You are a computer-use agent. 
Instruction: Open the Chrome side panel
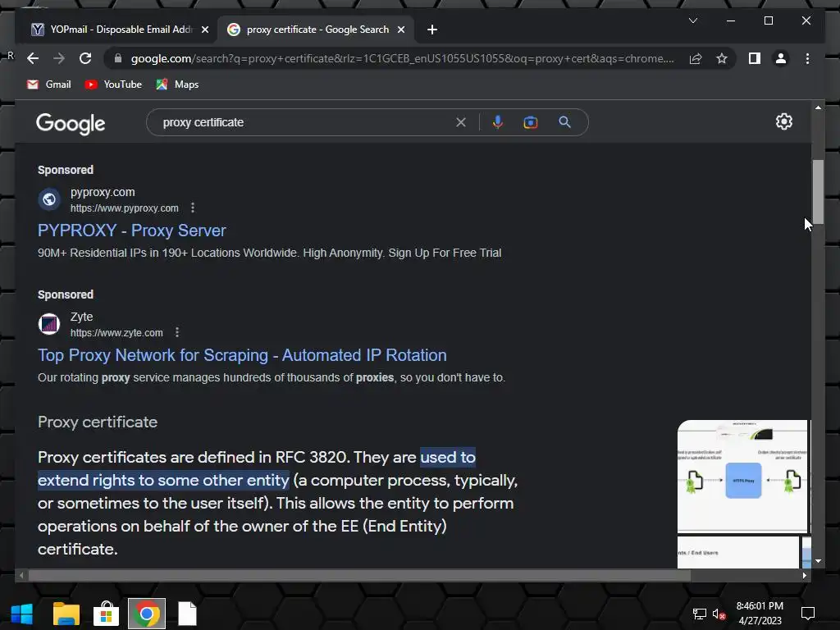coord(755,58)
